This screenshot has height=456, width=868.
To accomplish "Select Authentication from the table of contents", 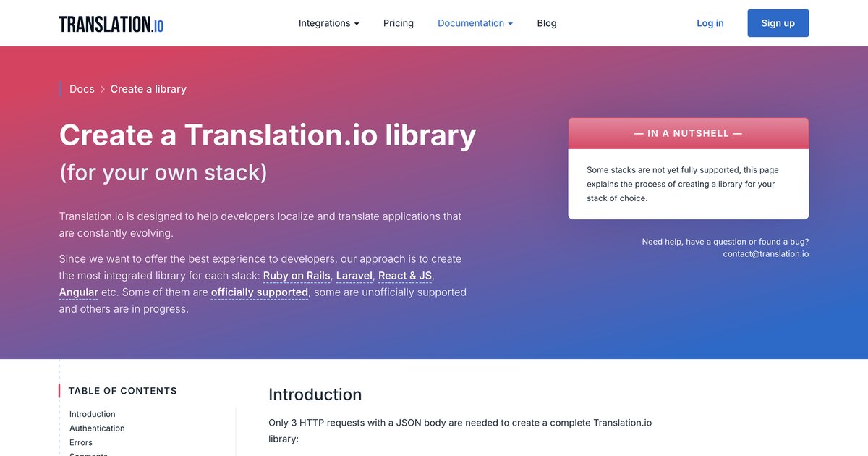I will click(96, 428).
